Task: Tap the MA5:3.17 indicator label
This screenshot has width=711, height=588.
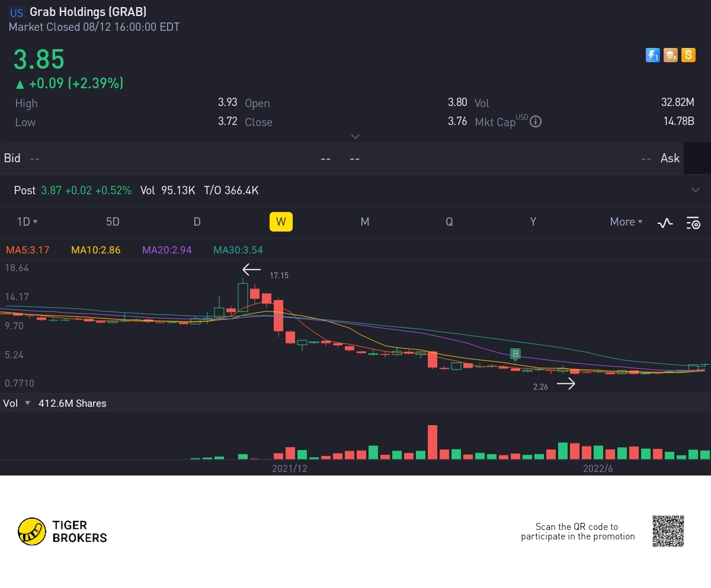Action: (27, 250)
